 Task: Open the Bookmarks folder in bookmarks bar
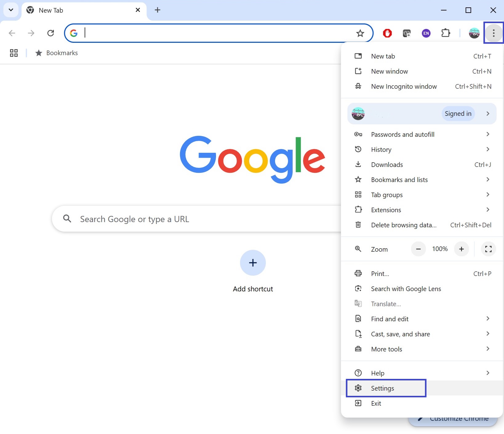[56, 53]
